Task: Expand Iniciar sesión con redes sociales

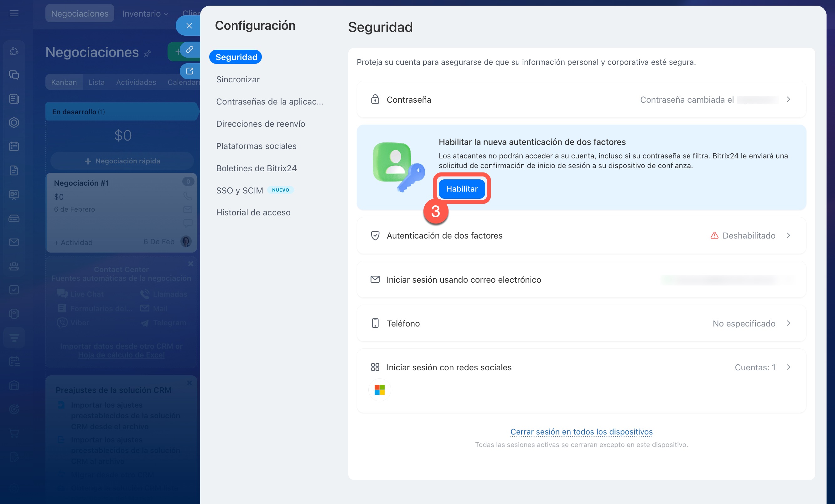Action: (788, 367)
